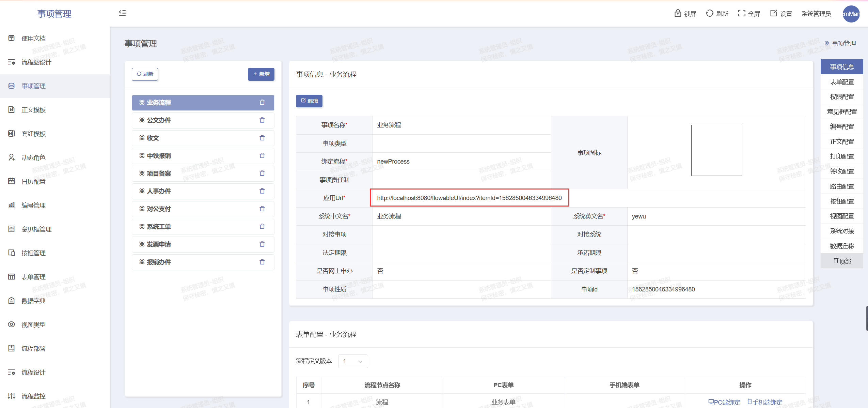
Task: Jump to 事项信息 anchor tab
Action: point(842,67)
